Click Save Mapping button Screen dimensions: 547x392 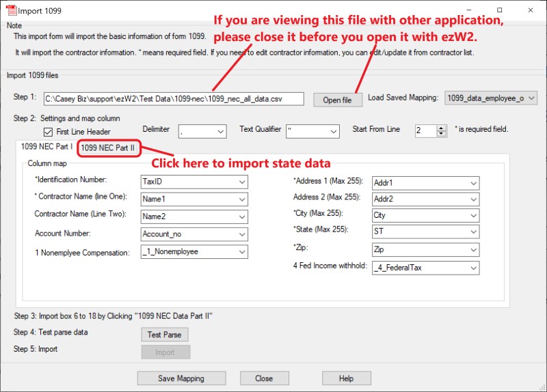[181, 378]
